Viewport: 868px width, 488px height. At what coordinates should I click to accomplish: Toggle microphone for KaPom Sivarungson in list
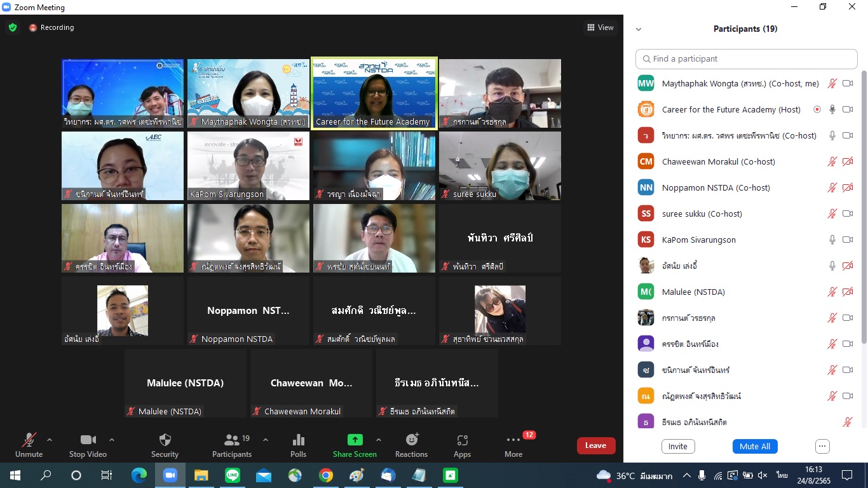tap(832, 240)
